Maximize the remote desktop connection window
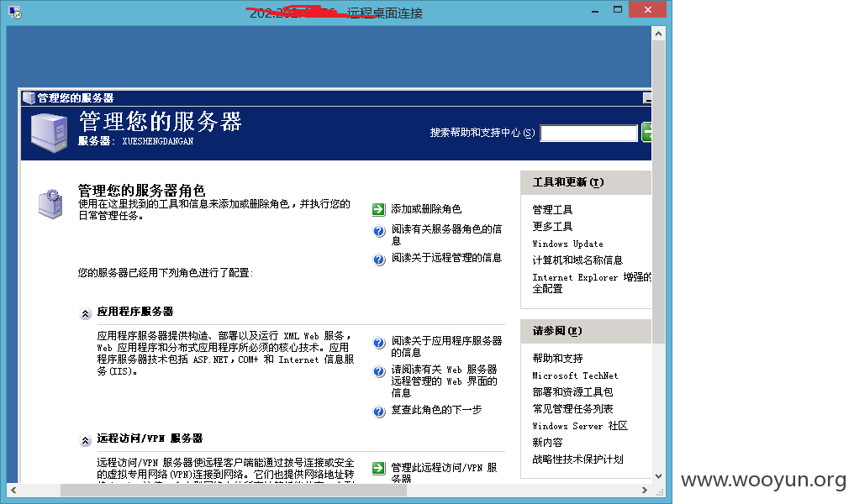 coord(618,9)
